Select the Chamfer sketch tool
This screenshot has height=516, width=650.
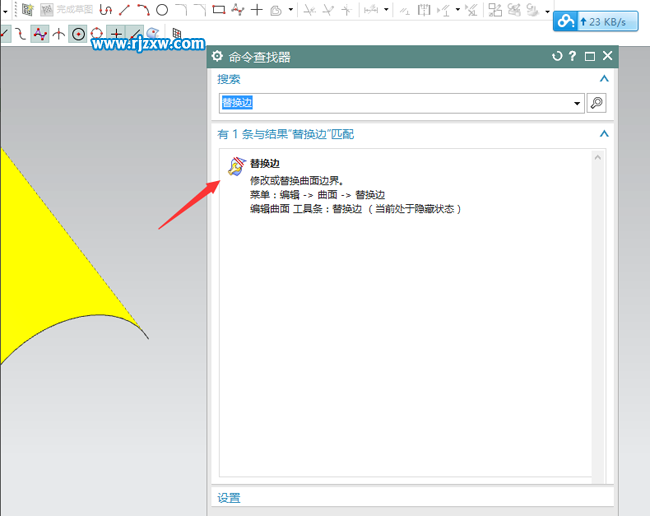200,10
